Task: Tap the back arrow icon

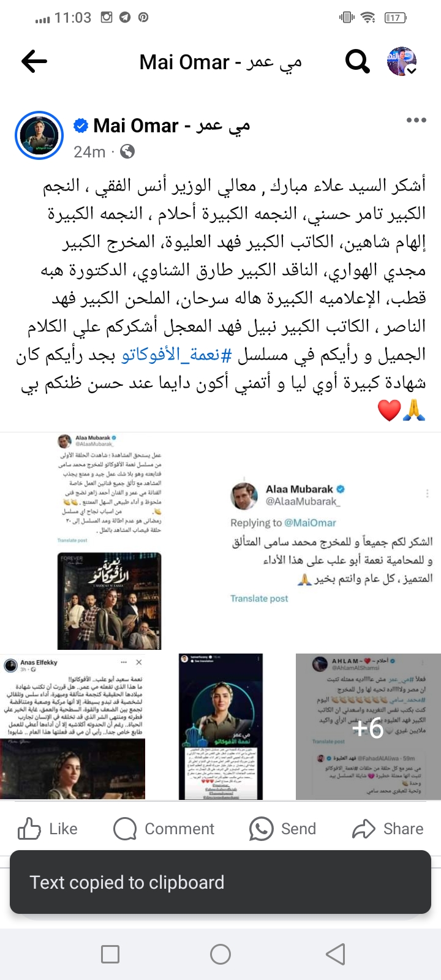Action: coord(34,61)
